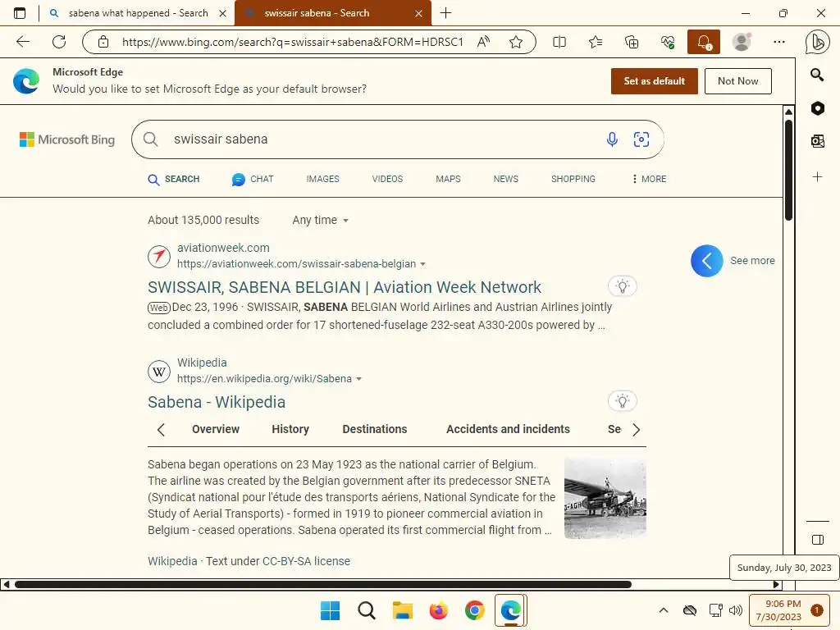Open sidebar search icon
840x630 pixels.
click(817, 75)
